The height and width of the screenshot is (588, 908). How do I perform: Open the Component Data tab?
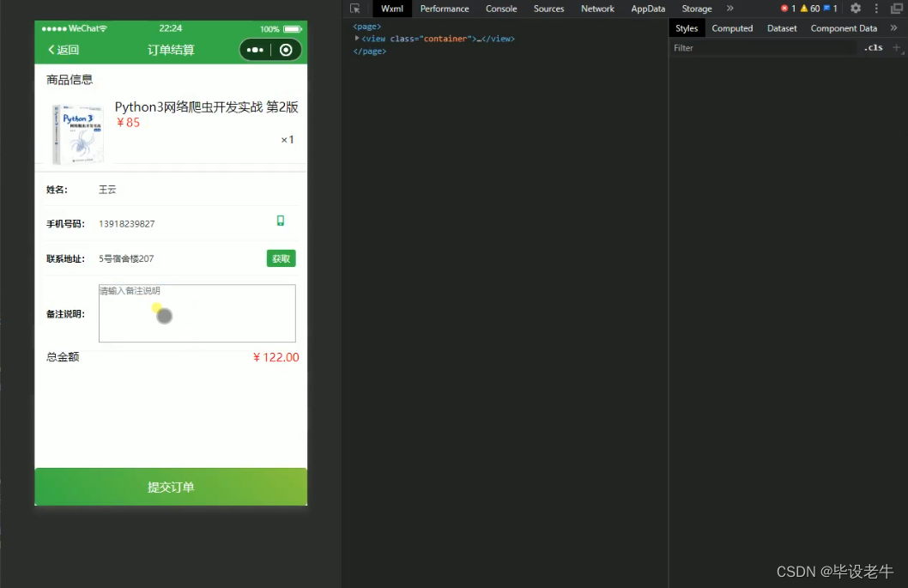844,27
